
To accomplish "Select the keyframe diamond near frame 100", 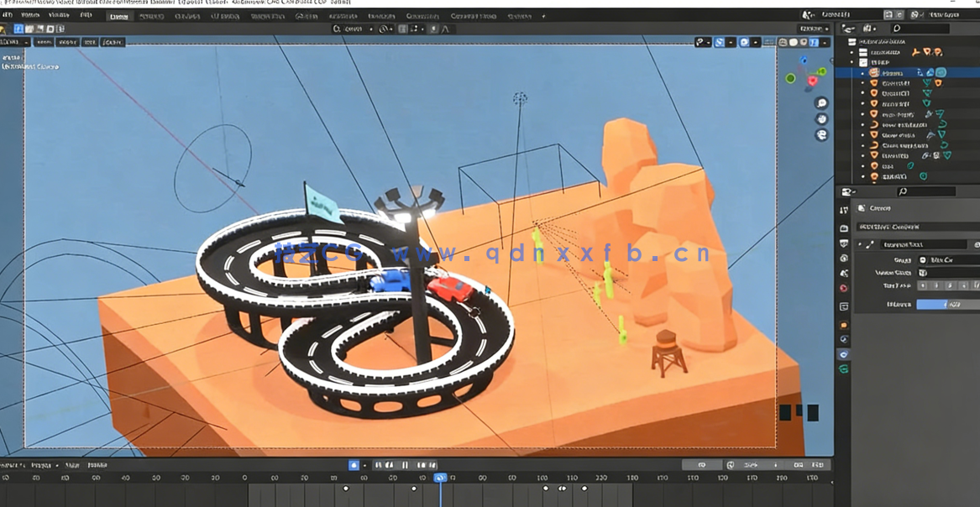I will [545, 489].
